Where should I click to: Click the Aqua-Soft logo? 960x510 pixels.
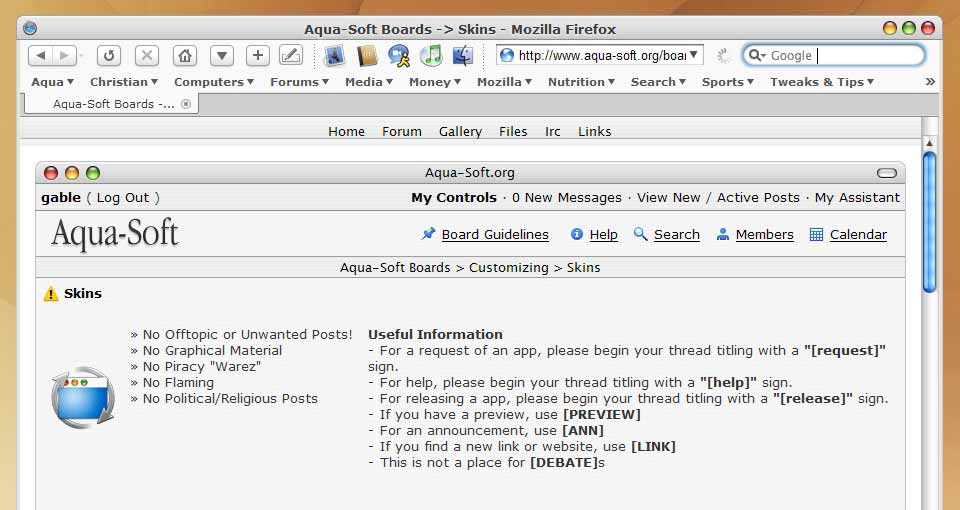coord(114,234)
